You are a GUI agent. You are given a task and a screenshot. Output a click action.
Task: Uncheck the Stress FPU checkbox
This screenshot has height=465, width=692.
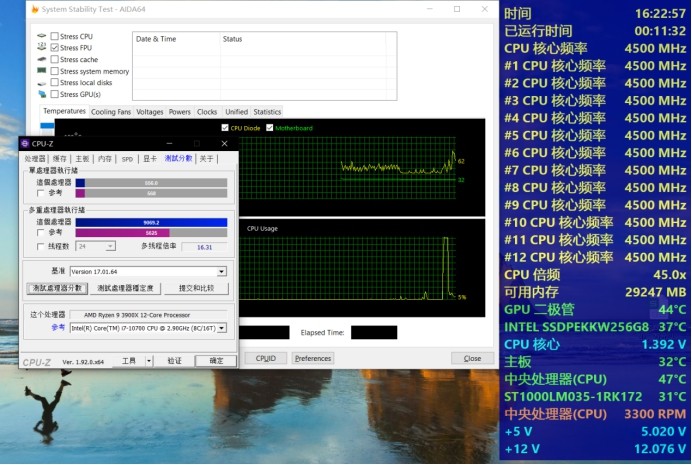[x=55, y=47]
